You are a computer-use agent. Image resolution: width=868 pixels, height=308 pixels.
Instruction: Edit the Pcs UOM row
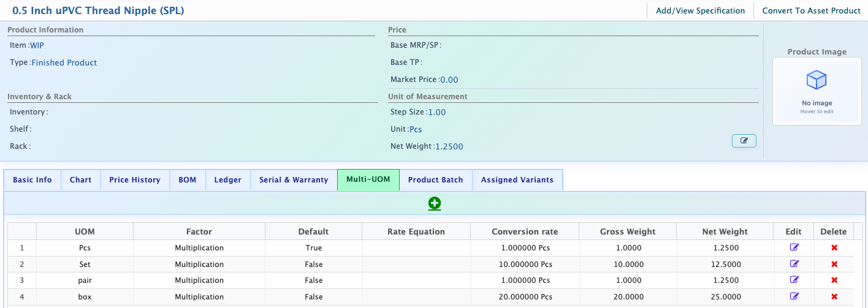click(794, 247)
